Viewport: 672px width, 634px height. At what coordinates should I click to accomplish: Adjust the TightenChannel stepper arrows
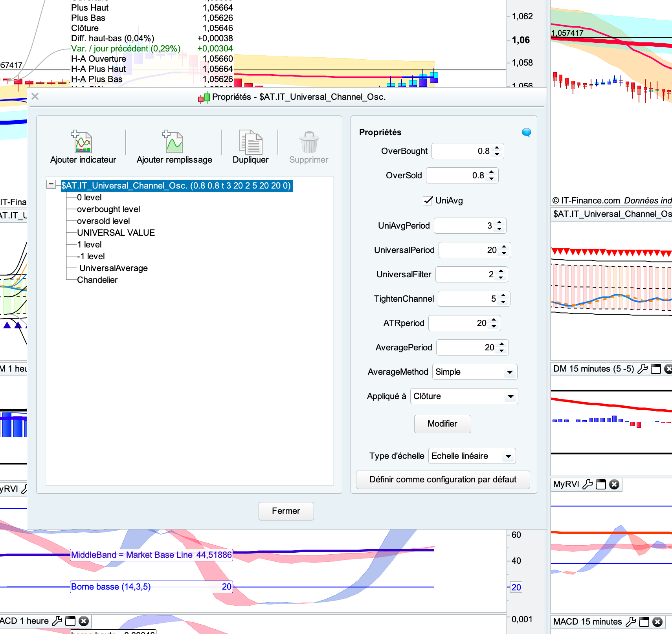[x=503, y=299]
